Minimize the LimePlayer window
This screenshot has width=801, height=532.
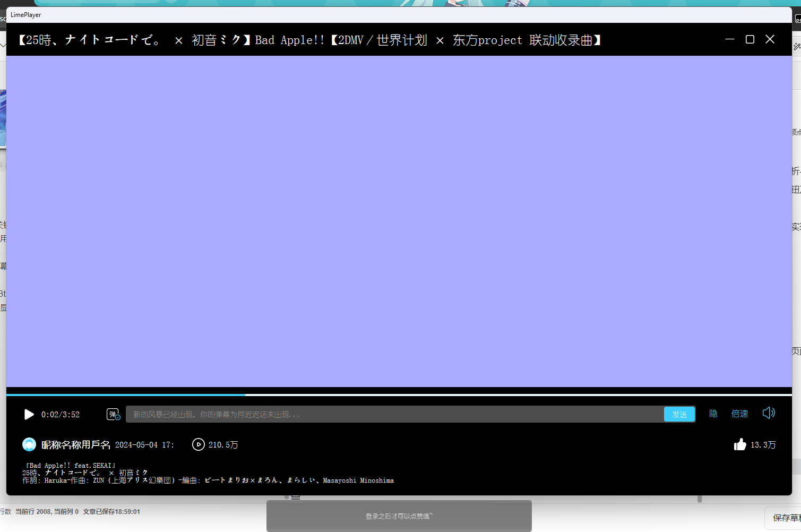pos(730,39)
